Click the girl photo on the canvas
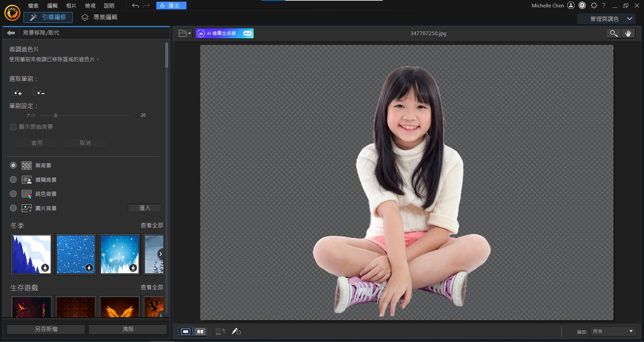Screen dimensions: 644x342 click(402, 191)
